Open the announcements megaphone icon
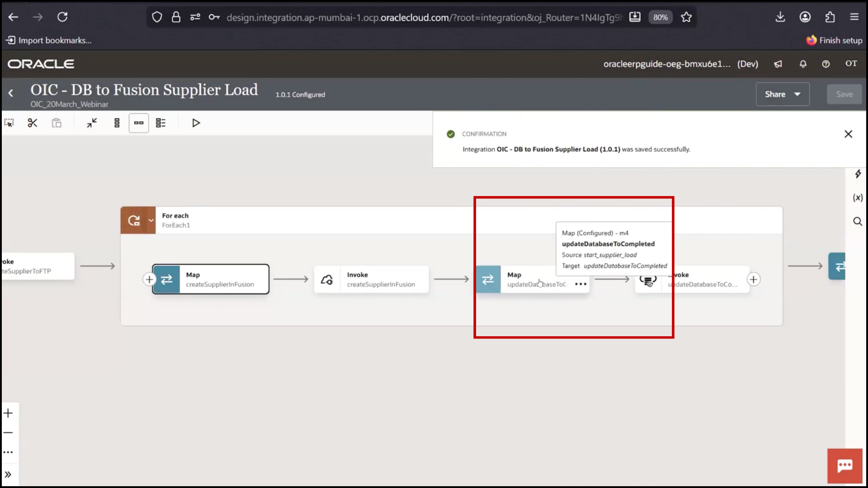 tap(778, 64)
